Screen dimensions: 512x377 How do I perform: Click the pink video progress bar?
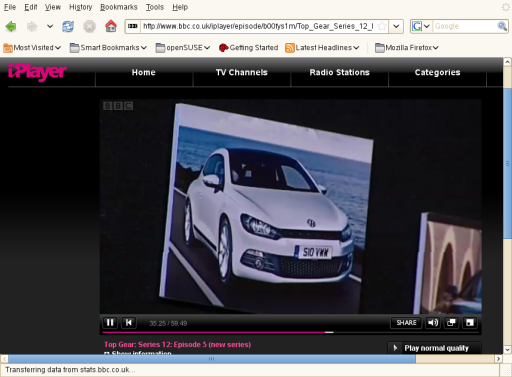click(x=214, y=332)
